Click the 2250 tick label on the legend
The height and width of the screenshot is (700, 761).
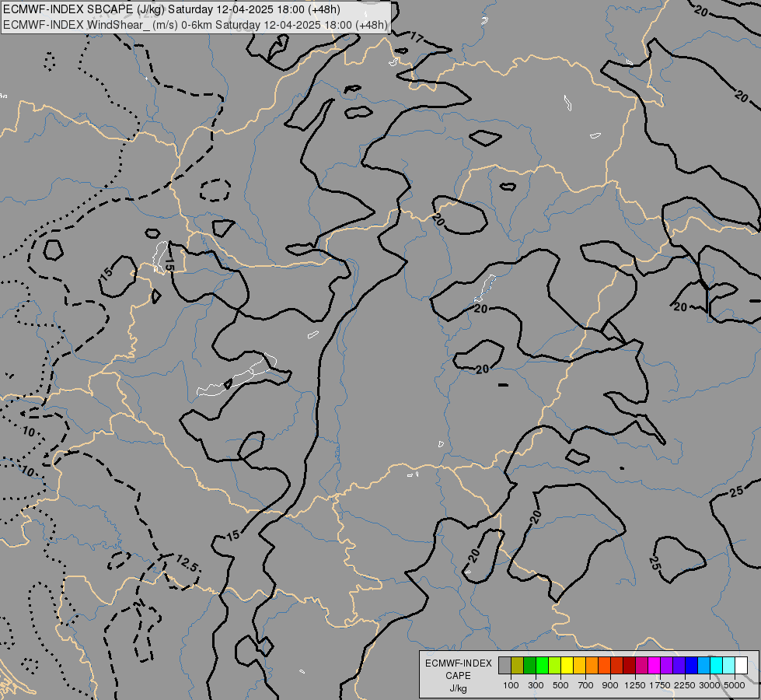(x=685, y=685)
